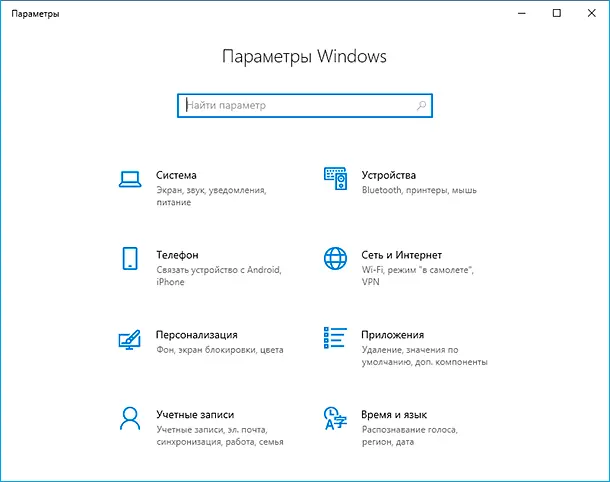Open the Учетные записи settings title

coord(195,415)
